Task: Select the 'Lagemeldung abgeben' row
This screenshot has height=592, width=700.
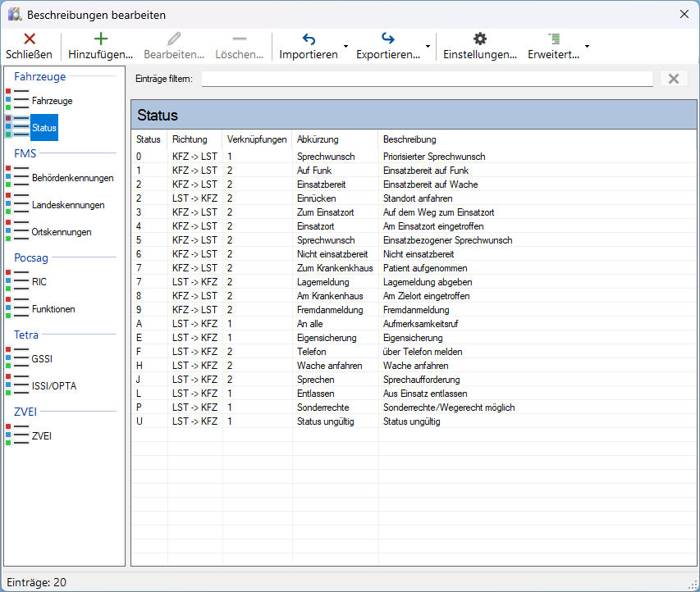Action: pos(414,282)
